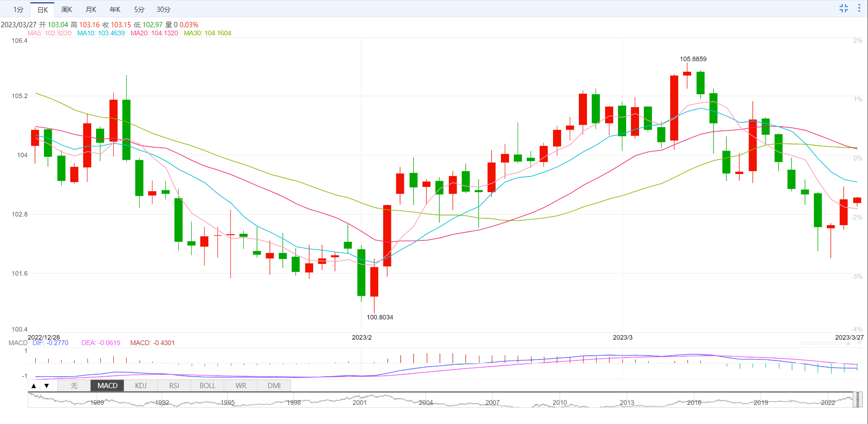The height and width of the screenshot is (424, 868).
Task: Click the 2022 mark on the overview timeline
Action: (828, 402)
